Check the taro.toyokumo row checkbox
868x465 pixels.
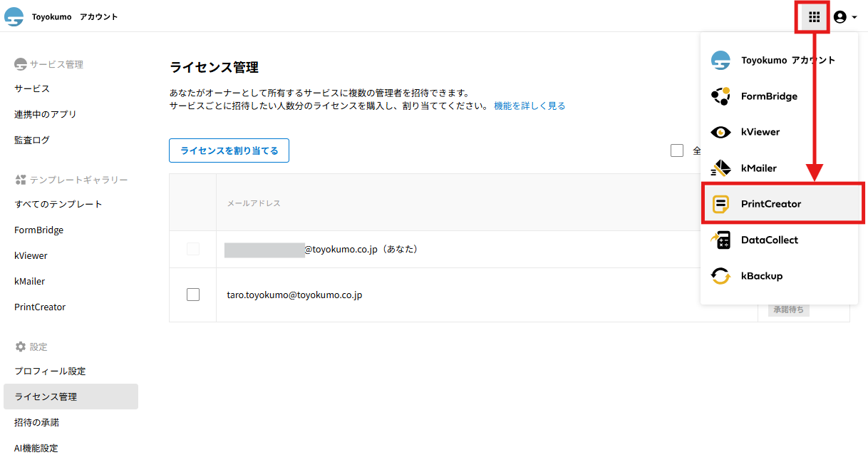193,295
